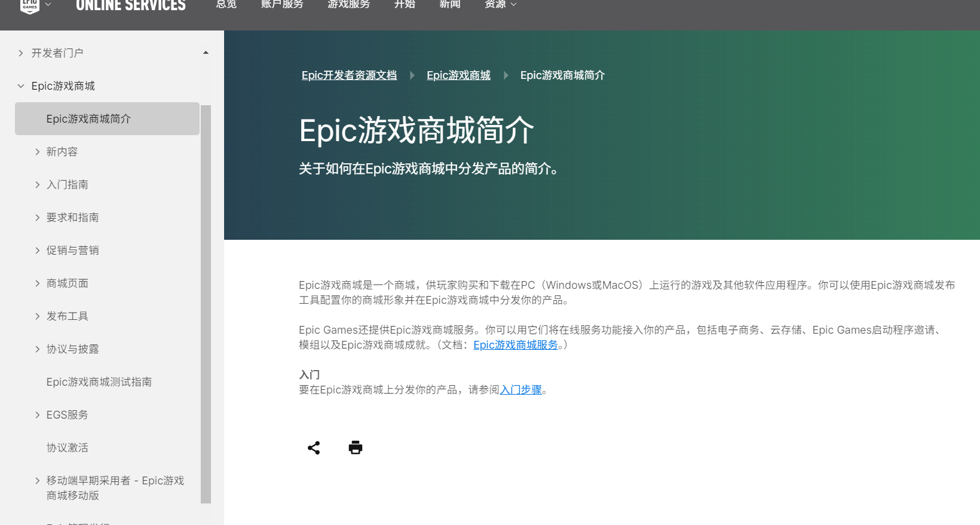Image resolution: width=980 pixels, height=525 pixels.
Task: Open 商城页面 sidebar label
Action: [x=68, y=283]
